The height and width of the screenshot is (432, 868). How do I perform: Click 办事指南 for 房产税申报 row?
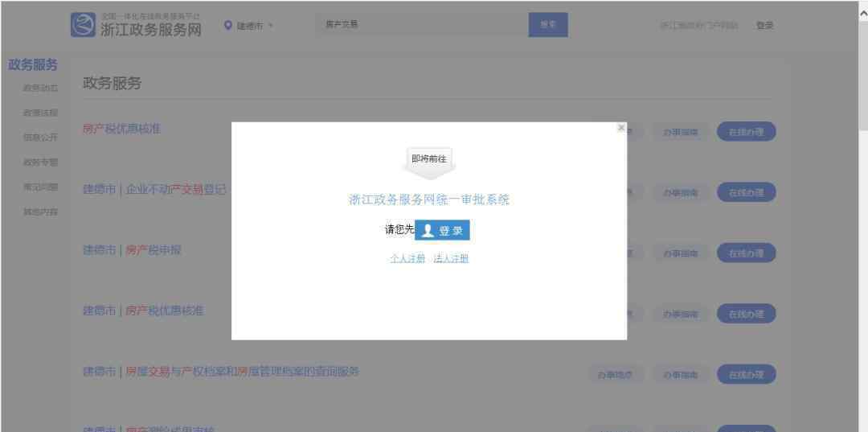pos(681,253)
